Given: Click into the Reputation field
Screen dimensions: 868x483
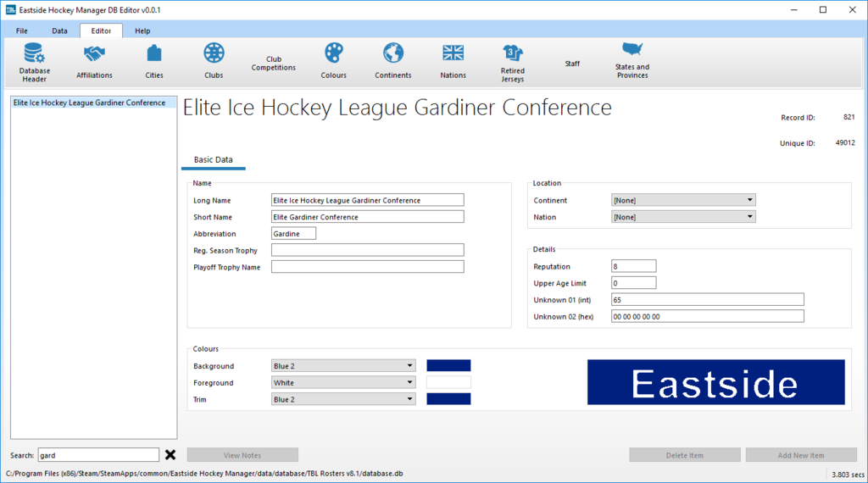Looking at the screenshot, I should point(634,266).
